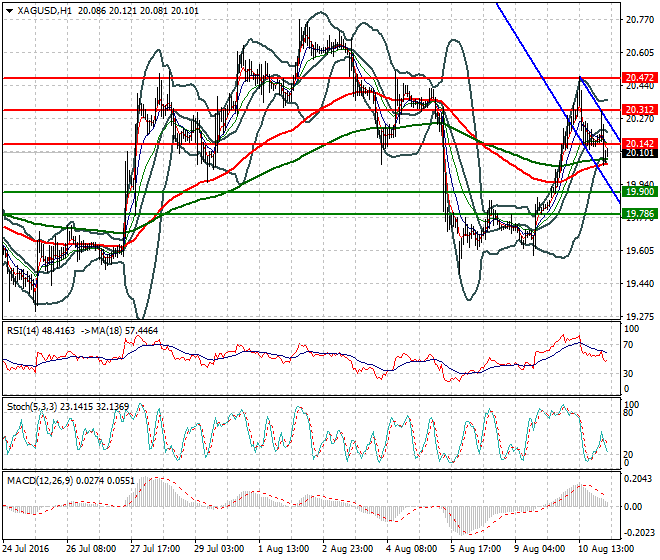Click the 1 Aug 13:00 time axis label

[283, 549]
